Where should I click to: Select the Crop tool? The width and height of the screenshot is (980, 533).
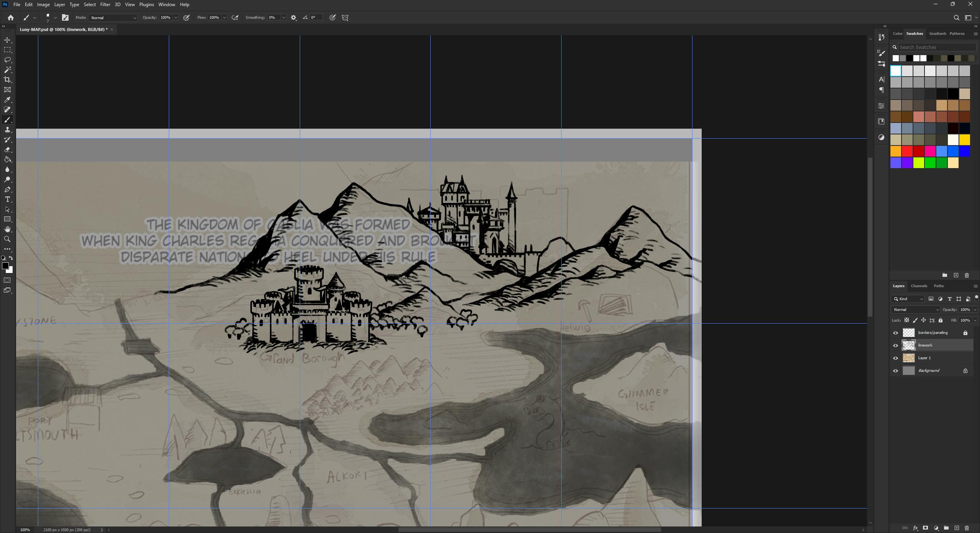click(x=7, y=80)
